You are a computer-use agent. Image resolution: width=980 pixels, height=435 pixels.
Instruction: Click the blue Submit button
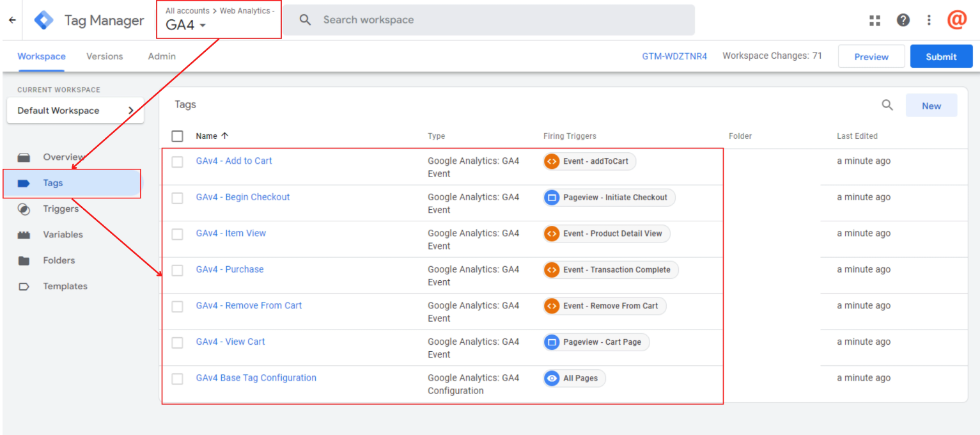coord(941,56)
